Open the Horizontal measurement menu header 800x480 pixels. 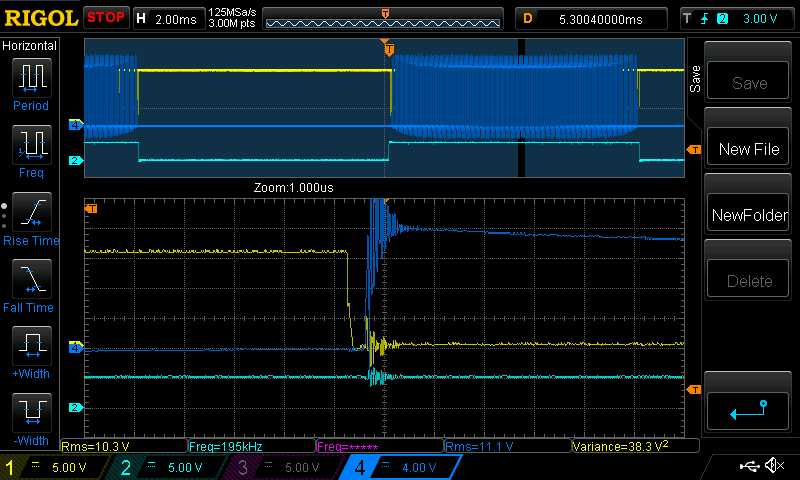click(x=30, y=46)
